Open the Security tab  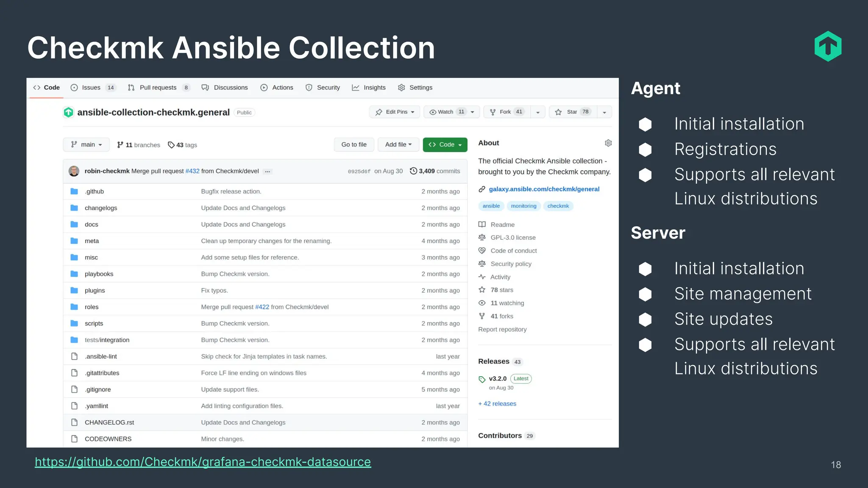323,88
